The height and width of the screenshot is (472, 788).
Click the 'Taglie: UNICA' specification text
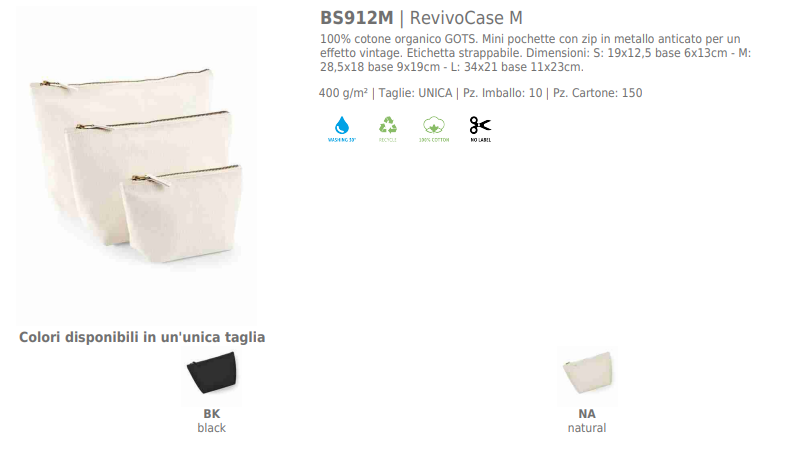pos(415,93)
